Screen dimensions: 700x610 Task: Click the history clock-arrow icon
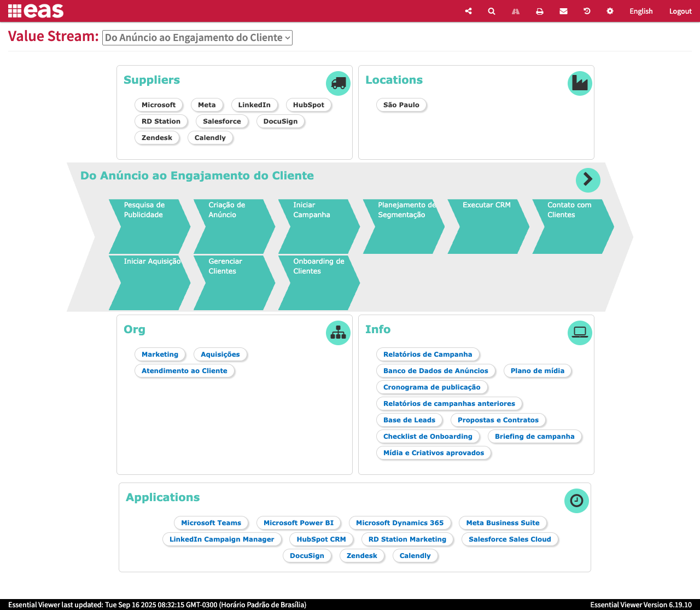point(587,11)
